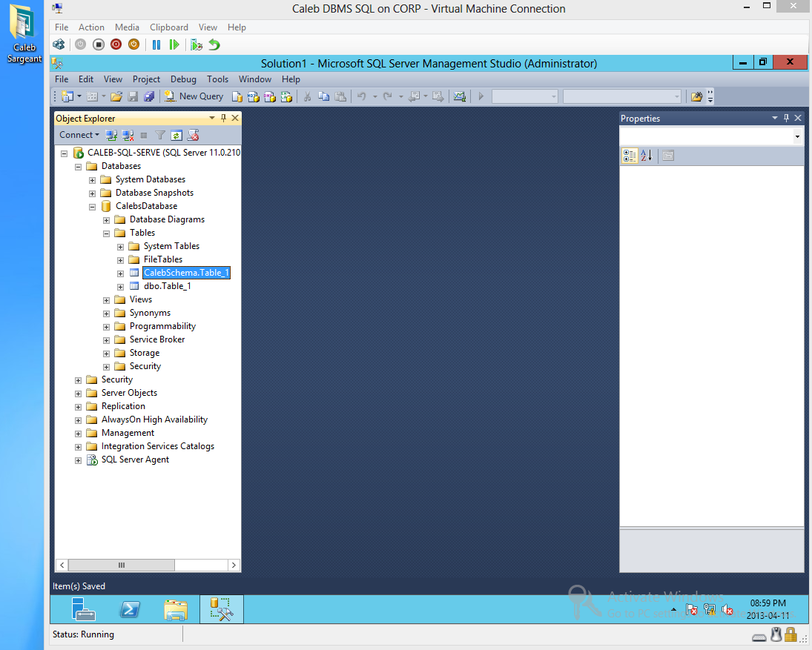812x650 pixels.
Task: Reset the virtual machine with the green play icon
Action: click(x=174, y=44)
